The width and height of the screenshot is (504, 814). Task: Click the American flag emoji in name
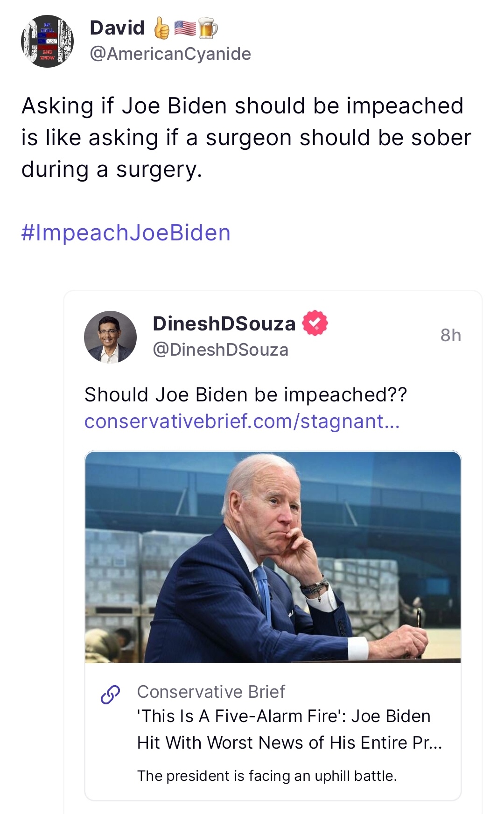click(x=185, y=28)
